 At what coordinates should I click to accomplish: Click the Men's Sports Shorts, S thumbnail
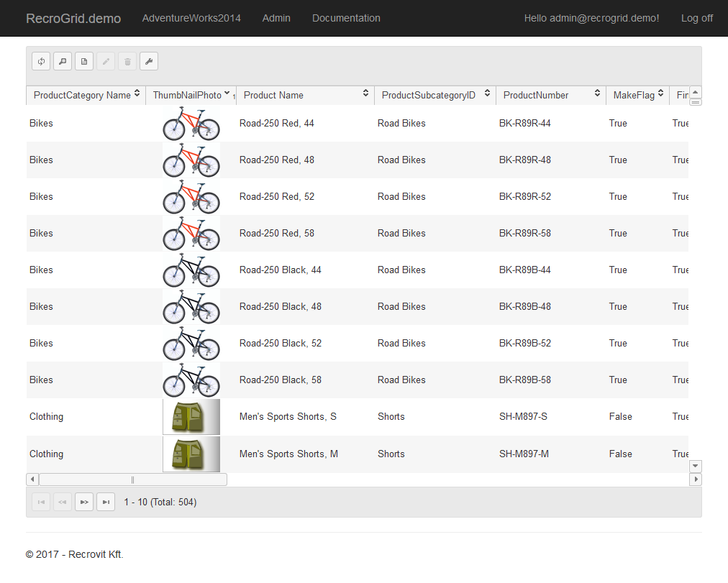coord(191,417)
